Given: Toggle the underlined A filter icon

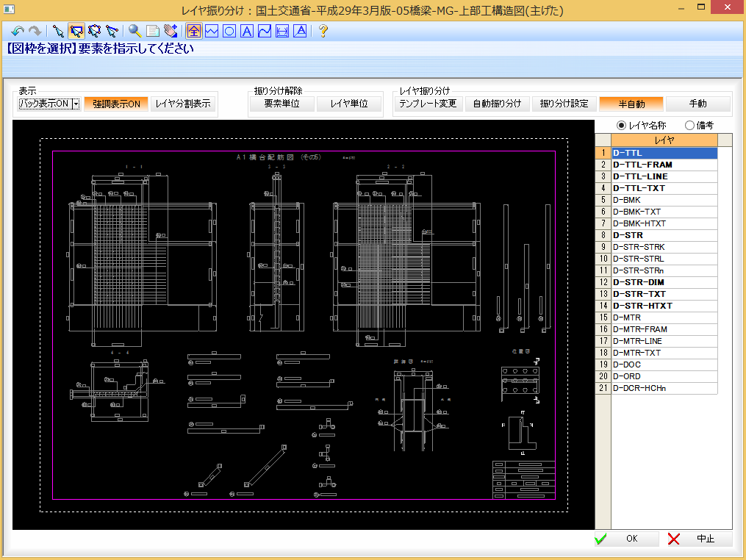Looking at the screenshot, I should [x=300, y=32].
